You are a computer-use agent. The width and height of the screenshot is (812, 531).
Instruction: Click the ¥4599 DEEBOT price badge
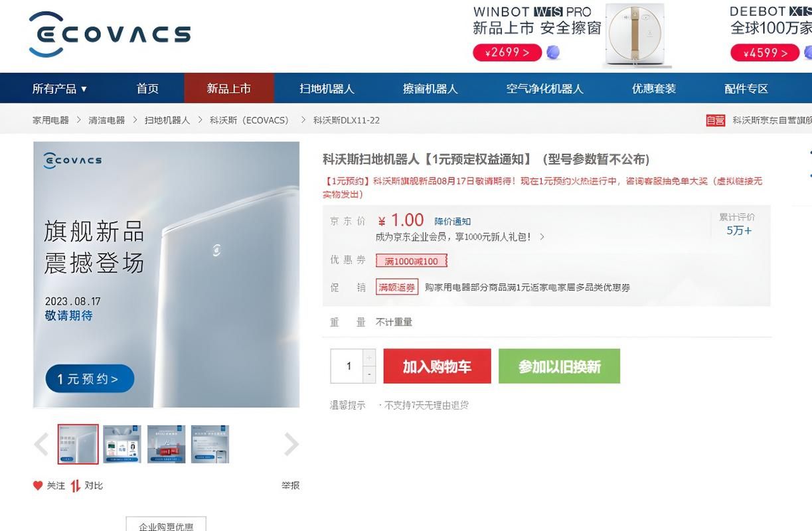click(764, 52)
